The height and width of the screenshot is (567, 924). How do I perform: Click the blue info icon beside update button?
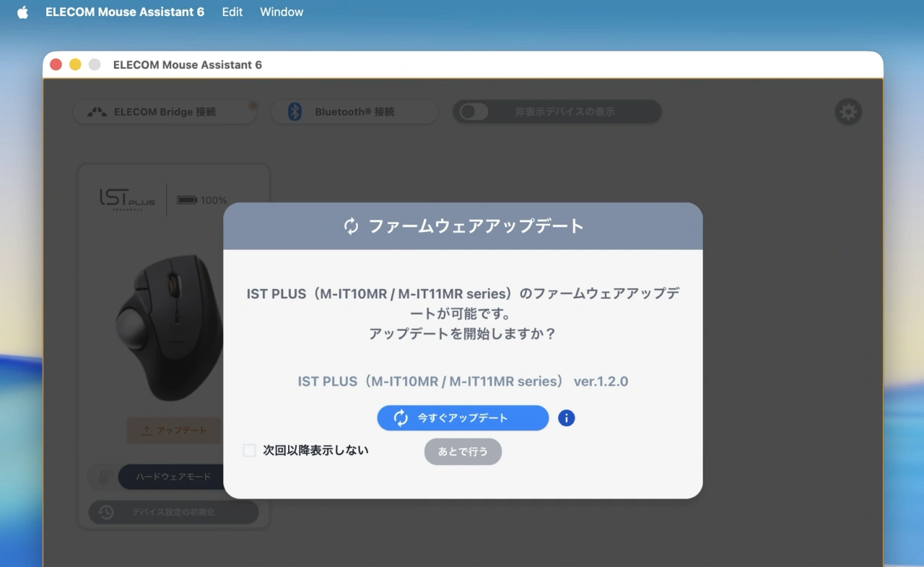pyautogui.click(x=567, y=417)
